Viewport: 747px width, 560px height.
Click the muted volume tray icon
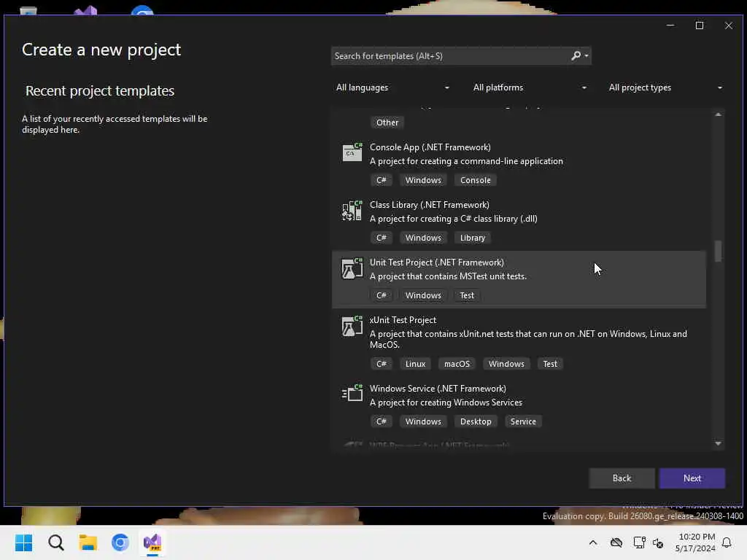[x=659, y=542]
